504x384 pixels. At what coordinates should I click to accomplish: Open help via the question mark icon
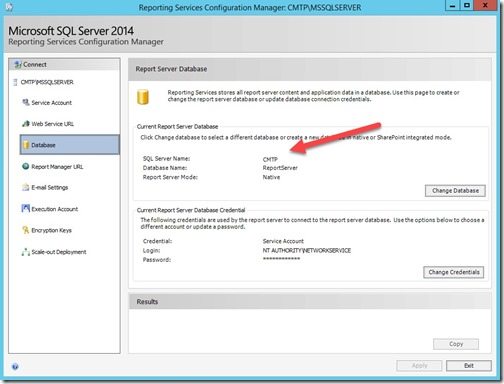(x=15, y=367)
